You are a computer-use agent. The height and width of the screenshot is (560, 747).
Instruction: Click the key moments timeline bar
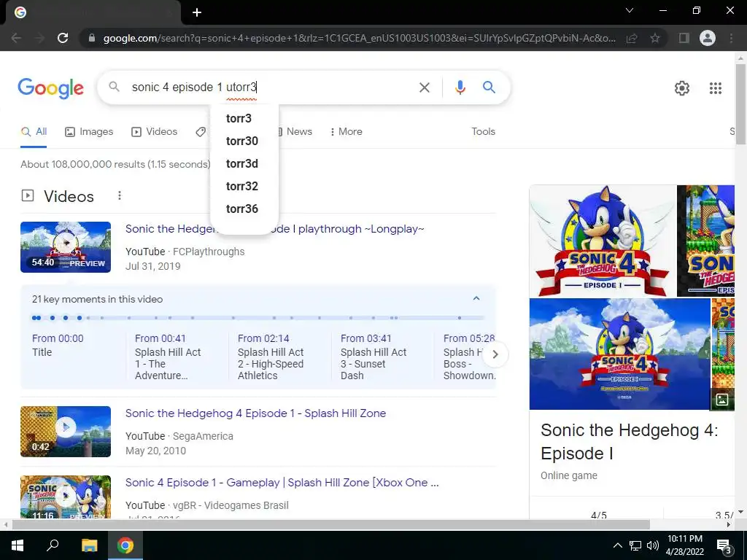(258, 318)
